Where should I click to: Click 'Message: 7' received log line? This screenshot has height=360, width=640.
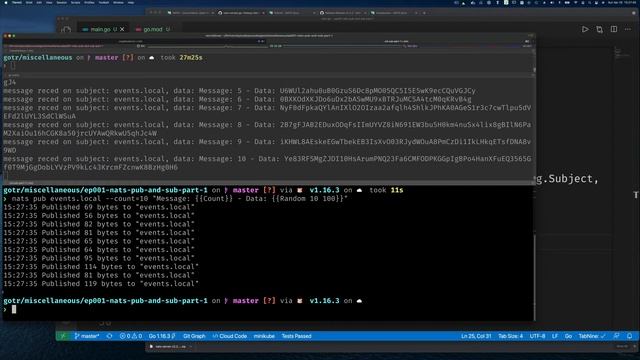point(267,112)
